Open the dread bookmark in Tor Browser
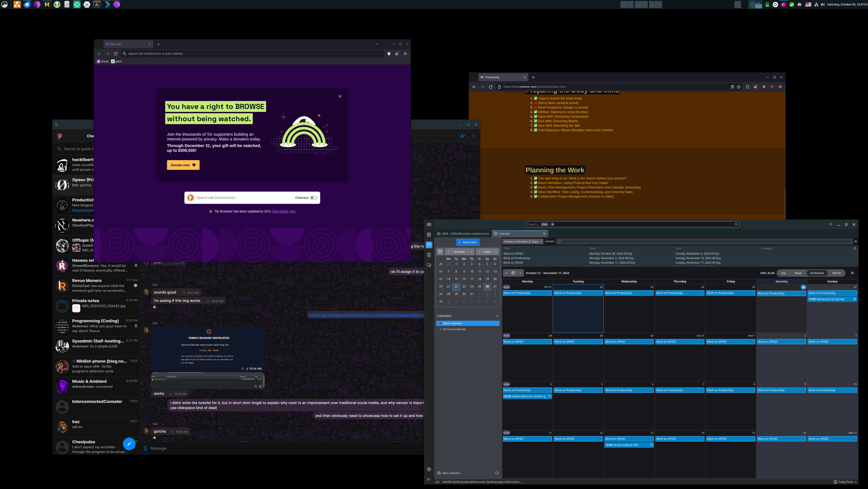 pyautogui.click(x=103, y=61)
